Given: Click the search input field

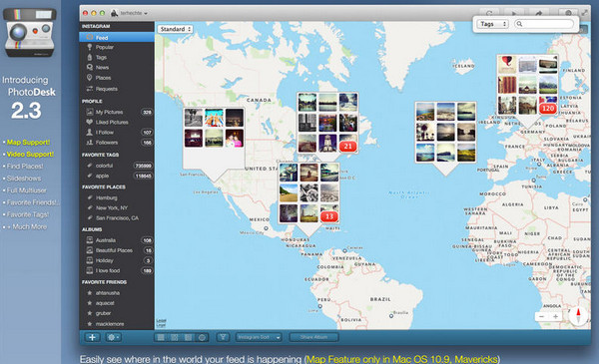Looking at the screenshot, I should pos(544,24).
